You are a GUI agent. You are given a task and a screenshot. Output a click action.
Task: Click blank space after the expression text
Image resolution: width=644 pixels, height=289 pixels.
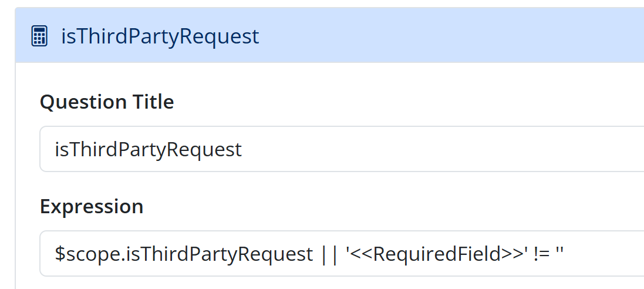pos(605,254)
